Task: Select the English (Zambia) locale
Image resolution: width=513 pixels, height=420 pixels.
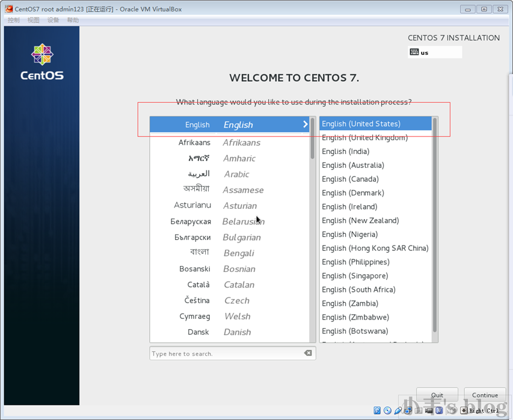Action: pos(376,303)
